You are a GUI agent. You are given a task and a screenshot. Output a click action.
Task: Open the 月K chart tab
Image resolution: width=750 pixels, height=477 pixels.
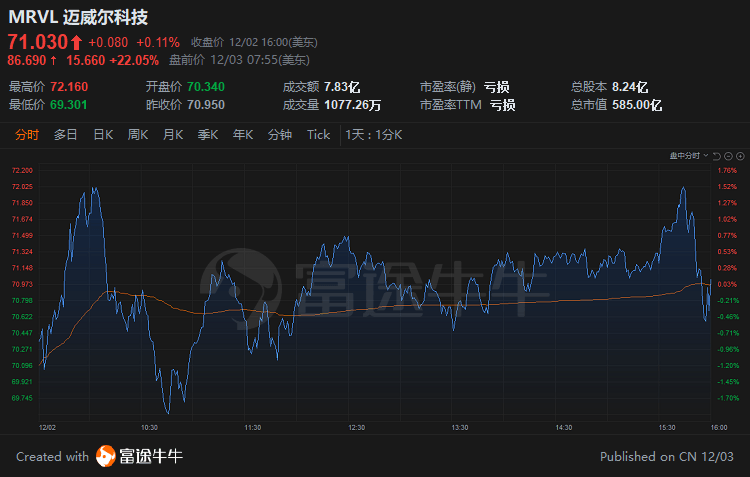point(173,135)
